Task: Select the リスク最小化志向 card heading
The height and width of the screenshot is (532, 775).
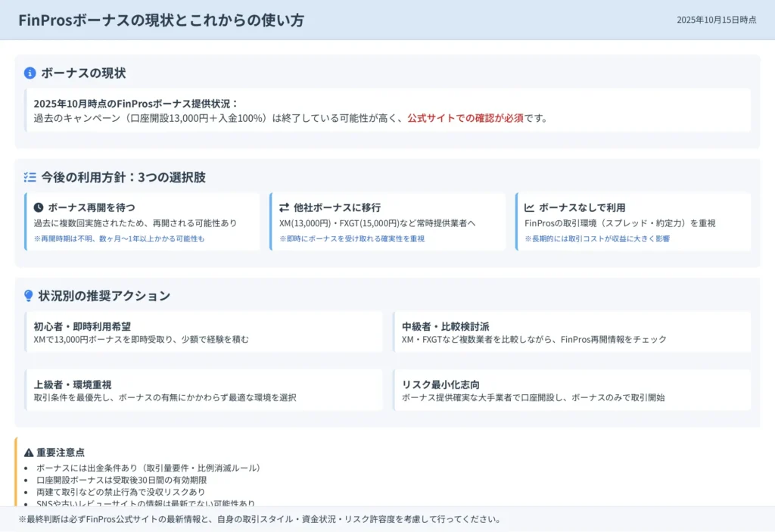Action: pyautogui.click(x=440, y=384)
